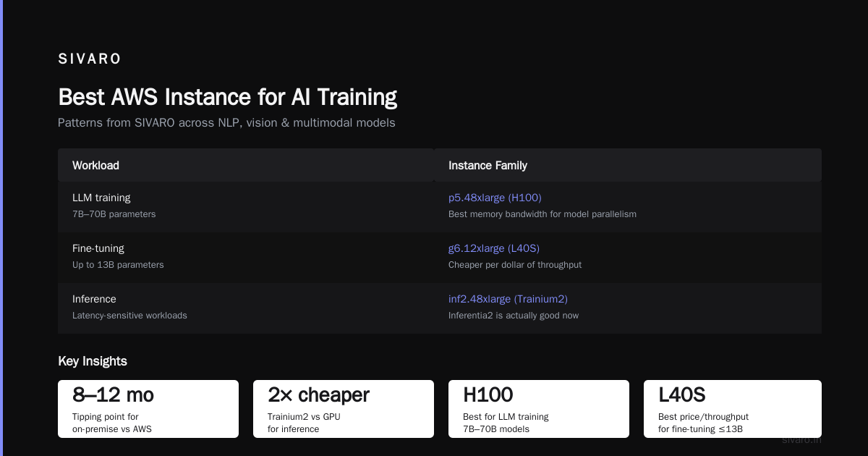Click the 'H100' card value
Screen dimensions: 868x456
click(488, 394)
